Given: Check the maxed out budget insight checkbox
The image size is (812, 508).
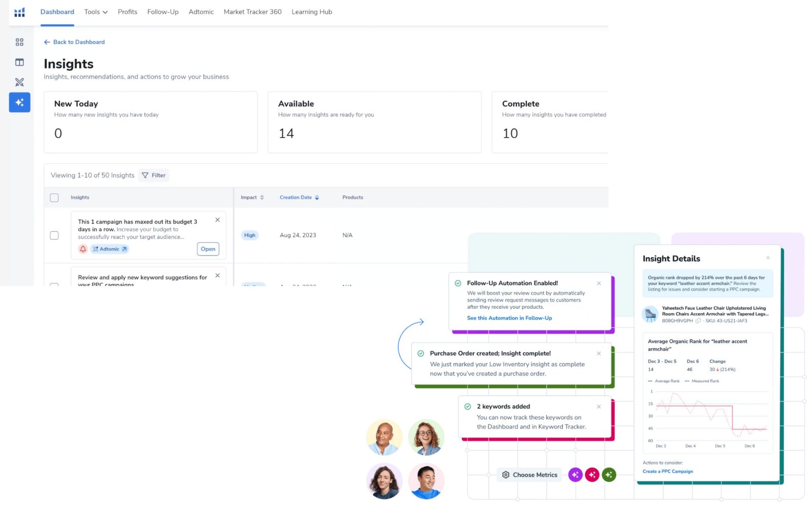Looking at the screenshot, I should 54,235.
